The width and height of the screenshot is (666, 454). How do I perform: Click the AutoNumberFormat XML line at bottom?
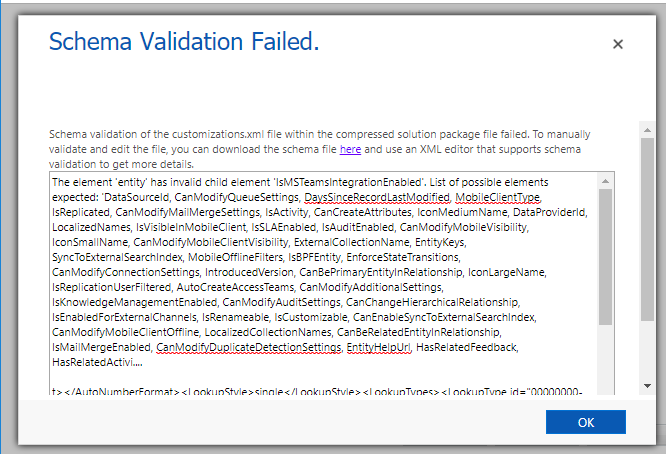(x=316, y=391)
